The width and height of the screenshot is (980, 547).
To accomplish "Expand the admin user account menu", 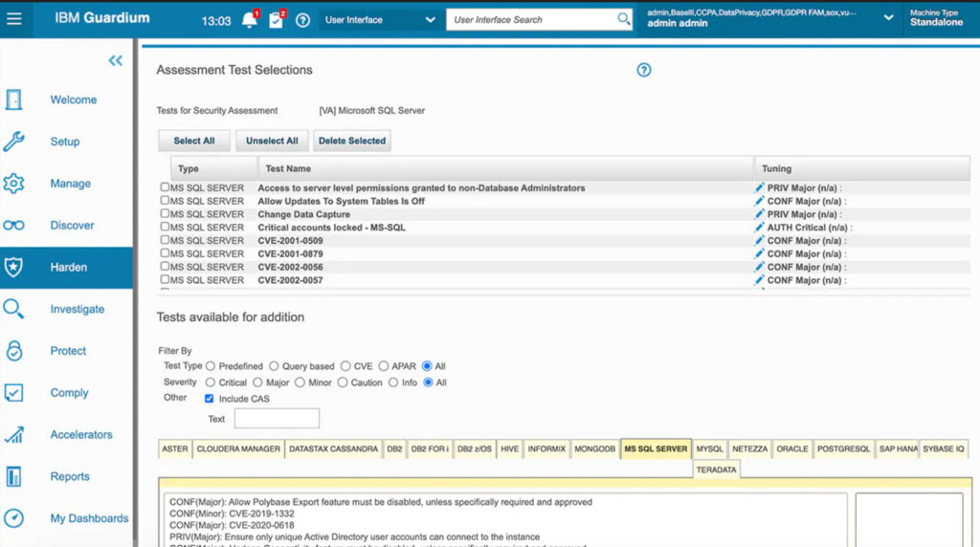I will [888, 18].
